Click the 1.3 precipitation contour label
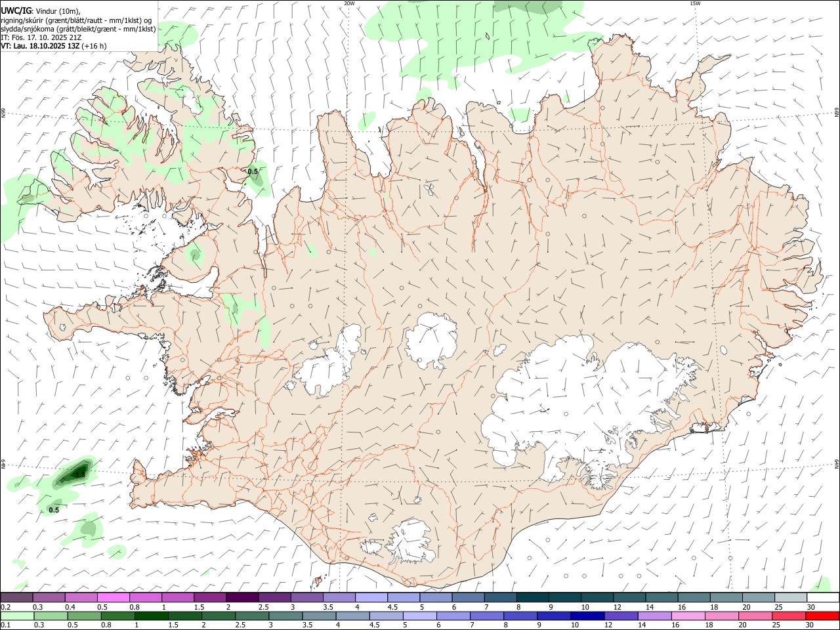 (80, 474)
